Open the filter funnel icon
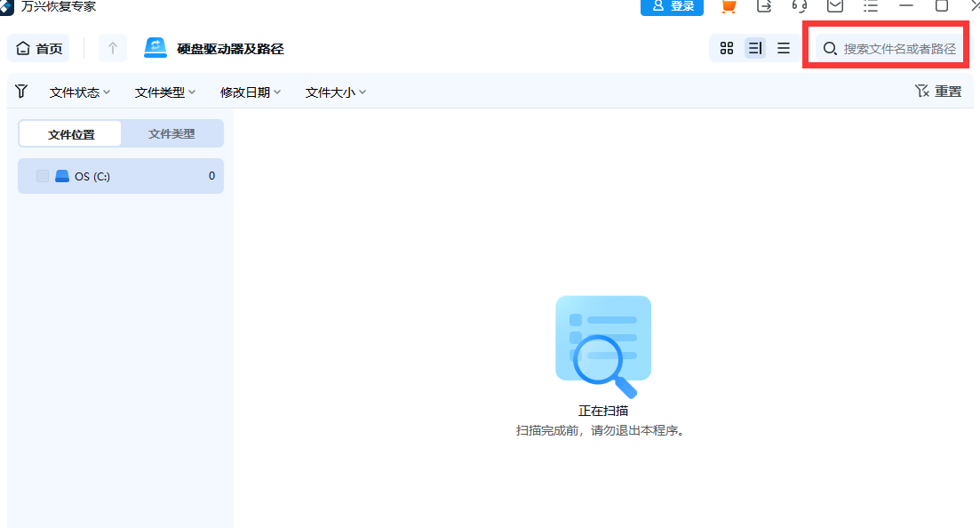Image resolution: width=980 pixels, height=528 pixels. (21, 91)
